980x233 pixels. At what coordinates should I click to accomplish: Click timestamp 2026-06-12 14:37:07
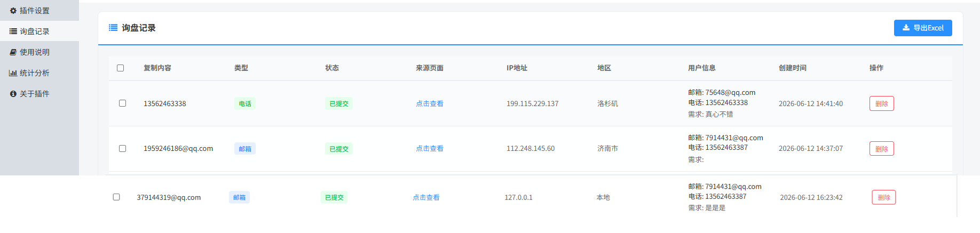tap(811, 148)
